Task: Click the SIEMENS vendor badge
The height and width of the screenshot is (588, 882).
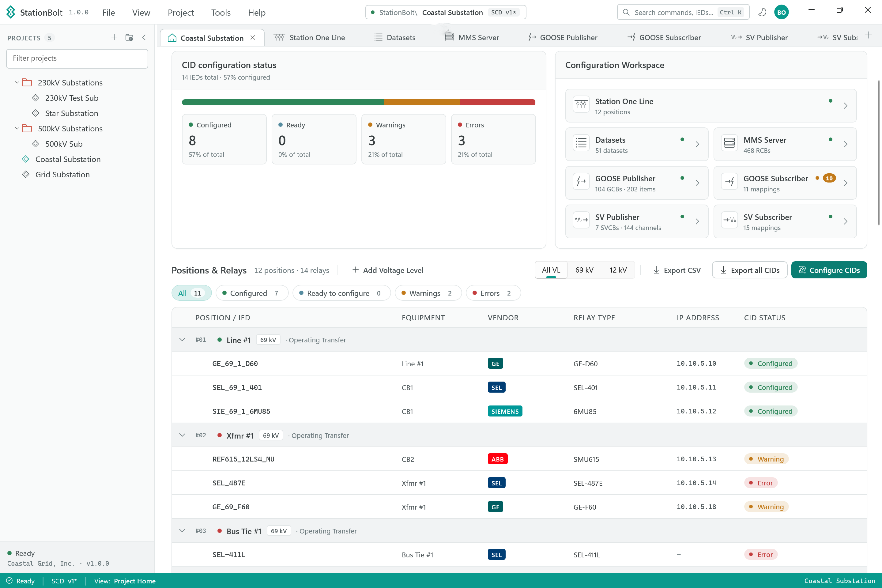Action: tap(505, 411)
